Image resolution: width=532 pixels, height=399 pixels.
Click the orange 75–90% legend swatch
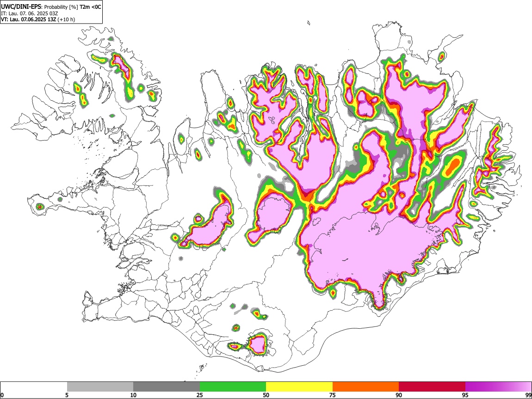(366, 387)
